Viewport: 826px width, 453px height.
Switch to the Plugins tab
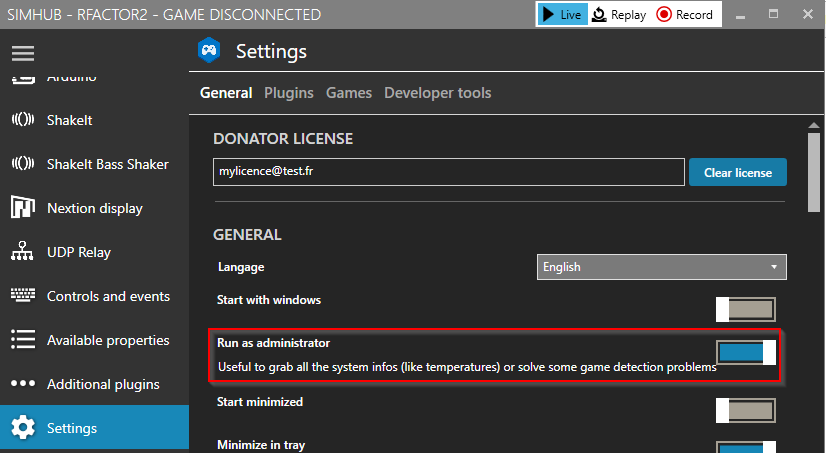point(289,93)
